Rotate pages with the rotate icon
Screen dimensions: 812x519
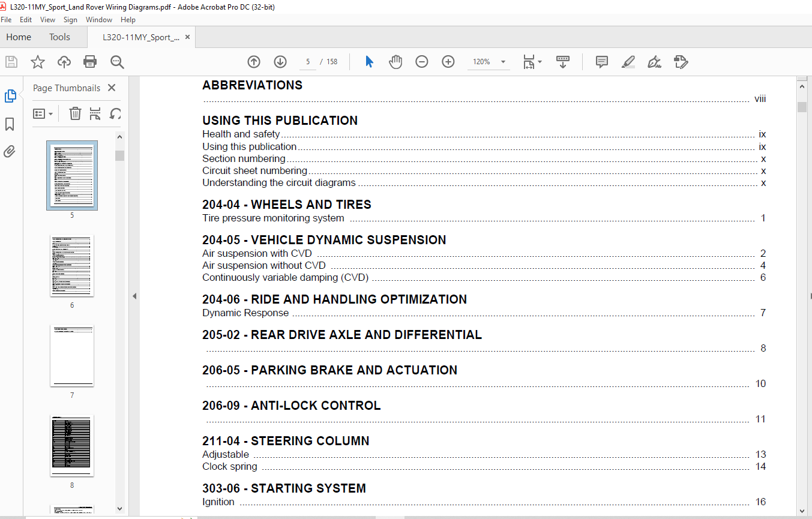[x=116, y=113]
